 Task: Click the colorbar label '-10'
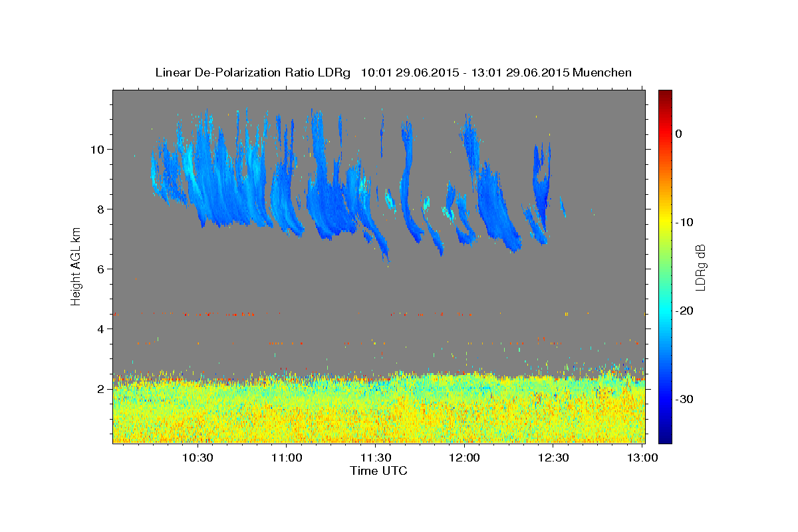(x=684, y=222)
